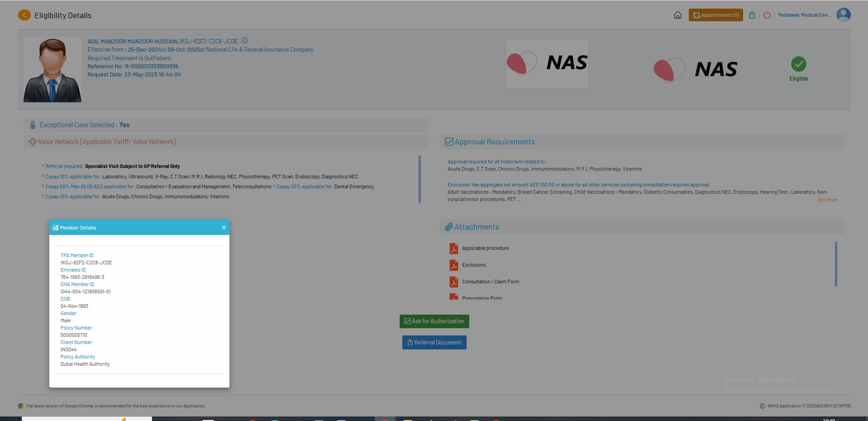The width and height of the screenshot is (868, 421).
Task: Click the member profile photo
Action: point(52,70)
